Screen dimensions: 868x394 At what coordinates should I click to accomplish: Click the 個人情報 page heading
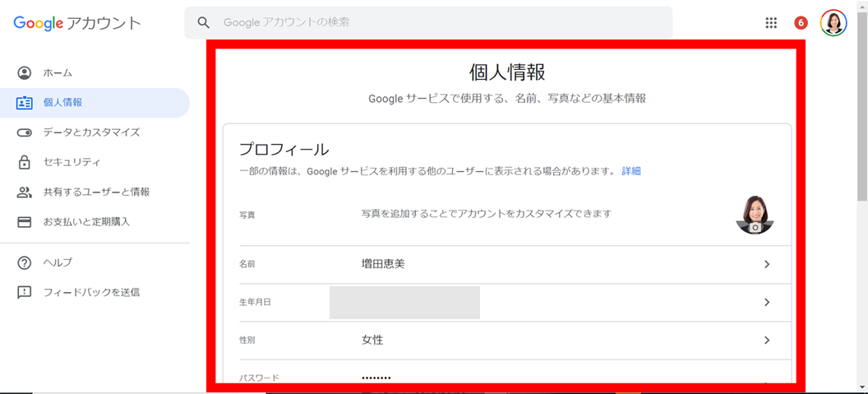tap(507, 72)
